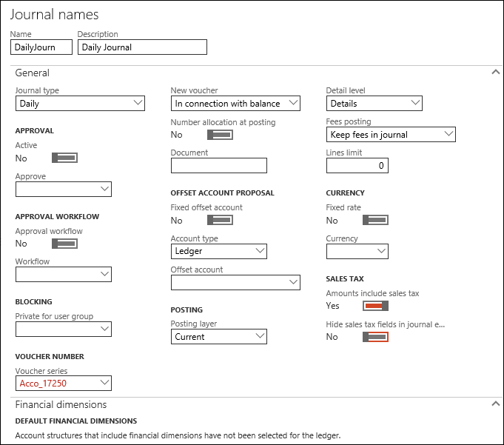504x445 pixels.
Task: Open the Account type dropdown
Action: point(218,252)
